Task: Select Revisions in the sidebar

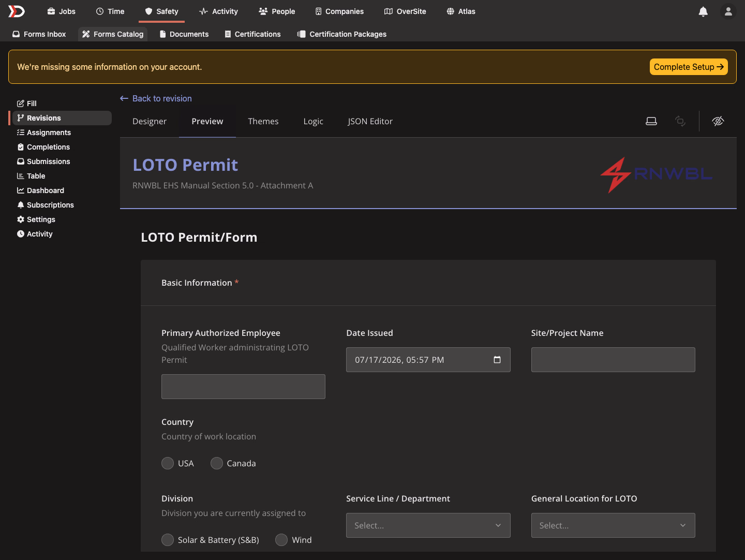Action: coord(62,118)
